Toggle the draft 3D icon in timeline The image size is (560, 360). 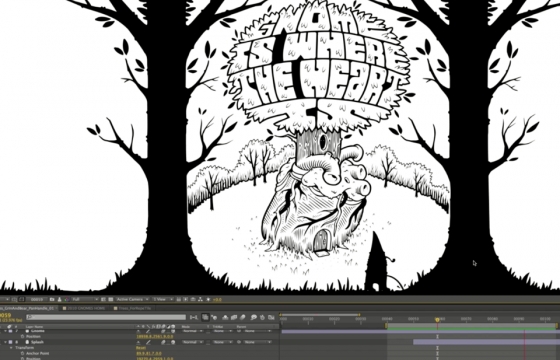point(214,317)
